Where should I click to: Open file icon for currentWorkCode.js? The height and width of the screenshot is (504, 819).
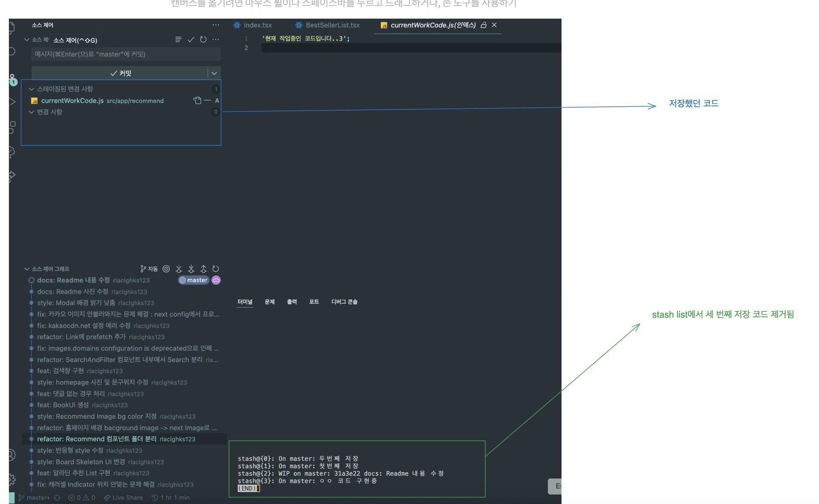click(x=197, y=100)
